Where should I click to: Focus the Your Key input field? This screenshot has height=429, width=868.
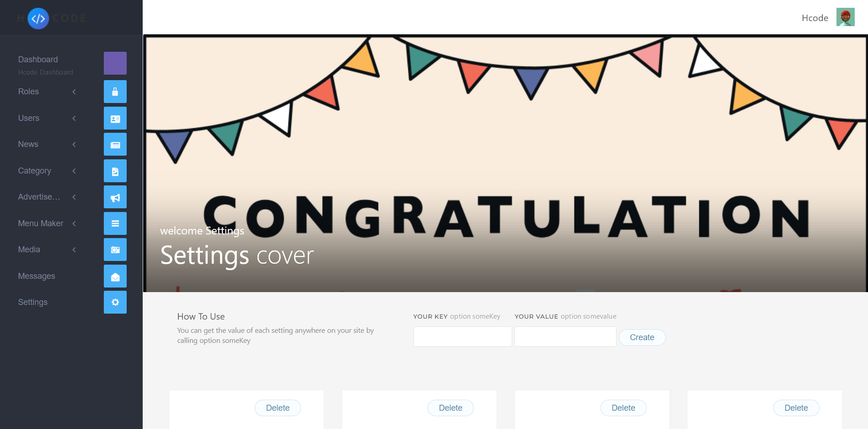click(x=462, y=337)
